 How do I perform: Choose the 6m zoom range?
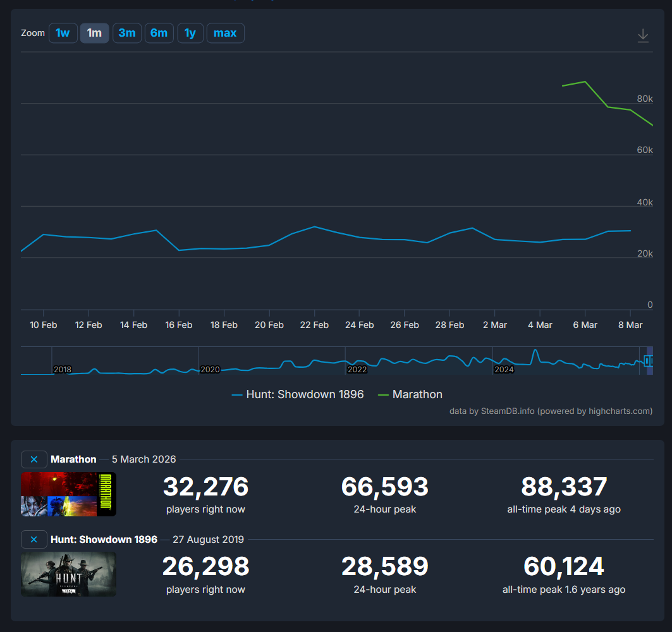click(x=159, y=33)
